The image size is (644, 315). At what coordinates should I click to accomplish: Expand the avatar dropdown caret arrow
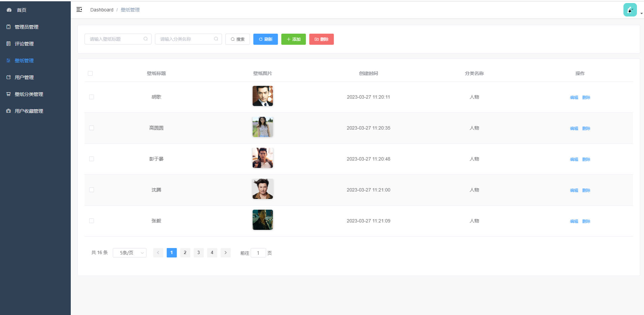pyautogui.click(x=641, y=13)
